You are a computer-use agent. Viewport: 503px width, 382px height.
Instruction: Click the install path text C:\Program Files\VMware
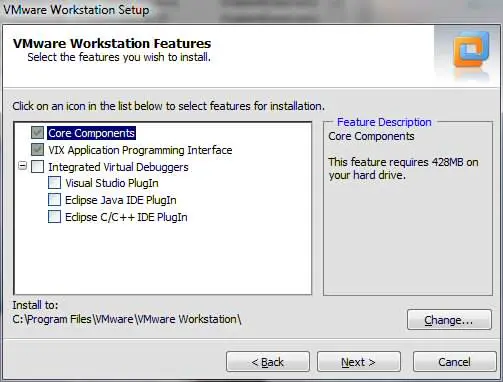[x=127, y=319]
